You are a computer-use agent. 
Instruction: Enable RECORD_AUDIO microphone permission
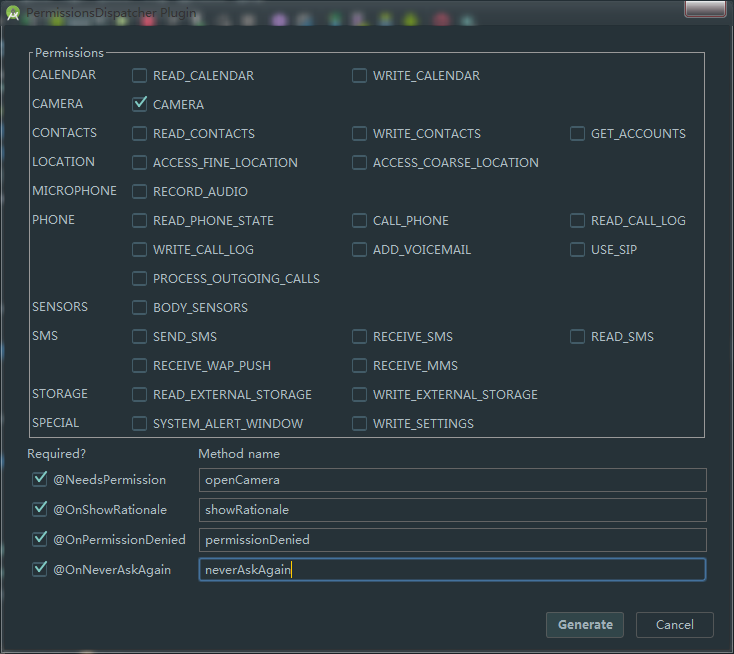coord(140,191)
